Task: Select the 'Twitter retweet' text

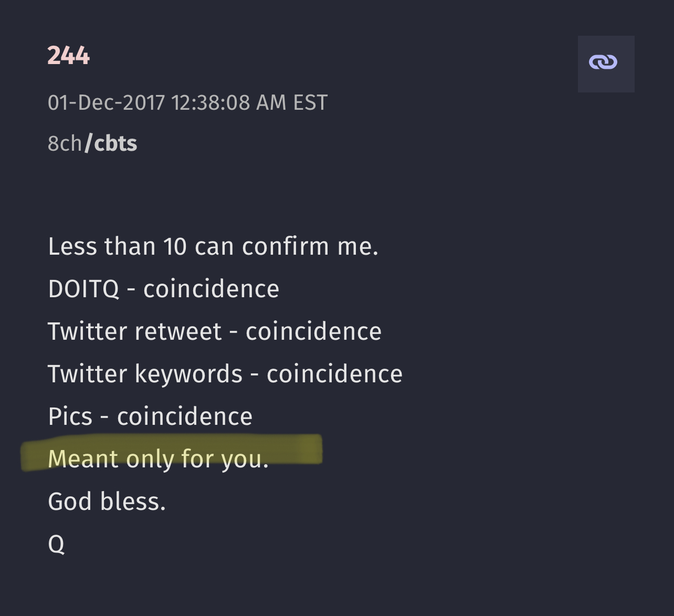Action: pos(134,331)
